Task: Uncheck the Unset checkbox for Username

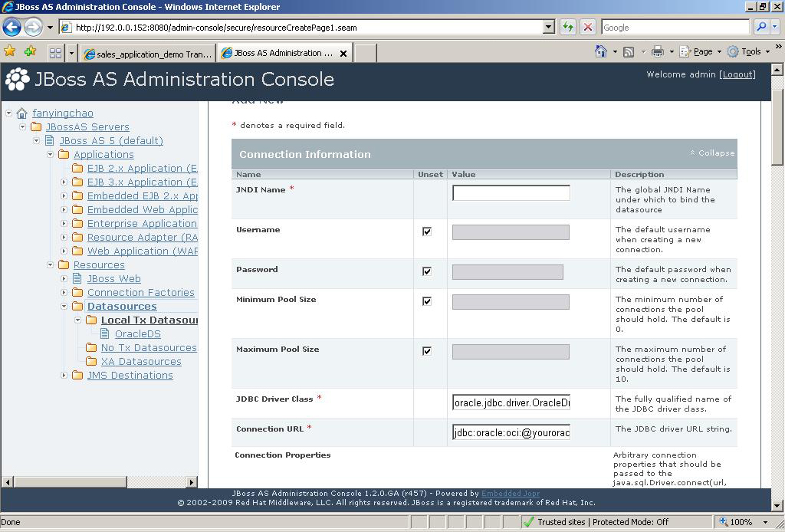Action: (x=427, y=231)
